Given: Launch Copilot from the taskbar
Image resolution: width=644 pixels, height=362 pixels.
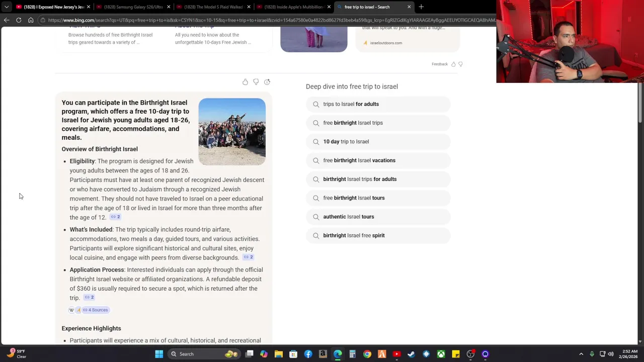Looking at the screenshot, I should (x=264, y=354).
